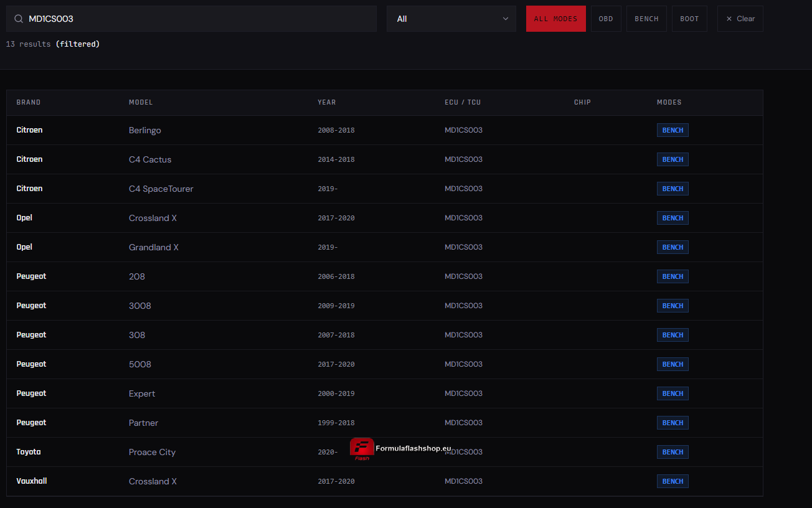
Task: Click the BENCH badge in the 308 row
Action: pyautogui.click(x=673, y=335)
